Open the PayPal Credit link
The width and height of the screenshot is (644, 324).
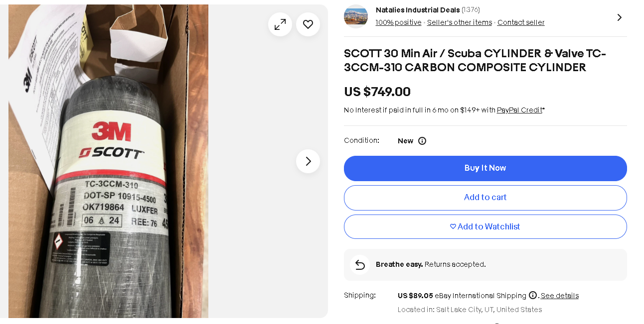pos(519,110)
